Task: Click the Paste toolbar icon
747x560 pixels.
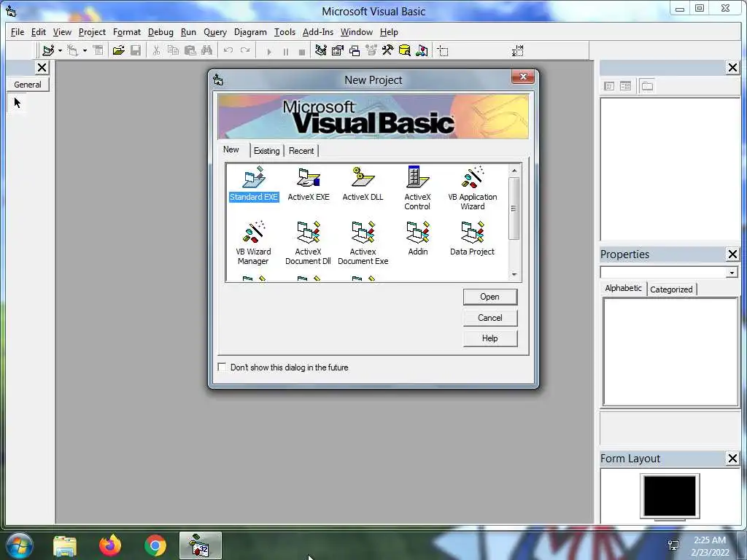Action: pyautogui.click(x=190, y=50)
